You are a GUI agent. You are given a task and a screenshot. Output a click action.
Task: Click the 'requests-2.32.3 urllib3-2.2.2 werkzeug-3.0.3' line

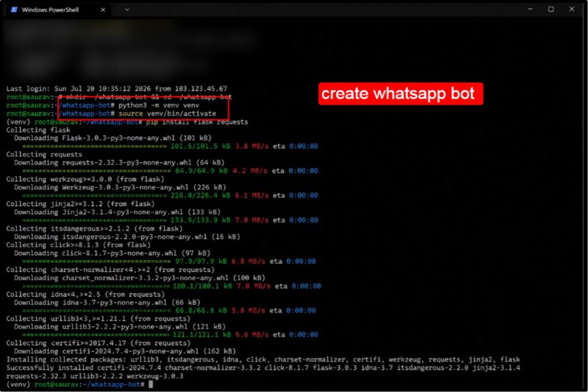(95, 376)
